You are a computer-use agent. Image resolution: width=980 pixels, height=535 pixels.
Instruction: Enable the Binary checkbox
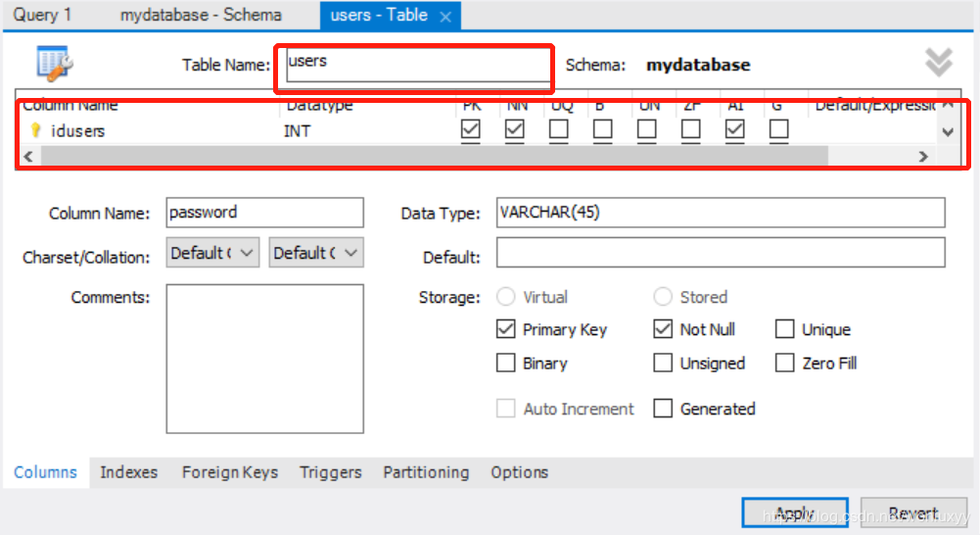(x=505, y=363)
